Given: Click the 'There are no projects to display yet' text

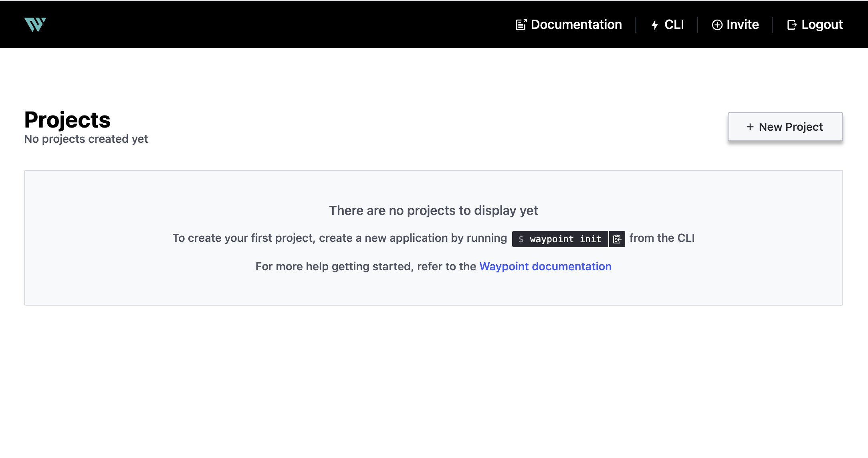Looking at the screenshot, I should [x=434, y=210].
